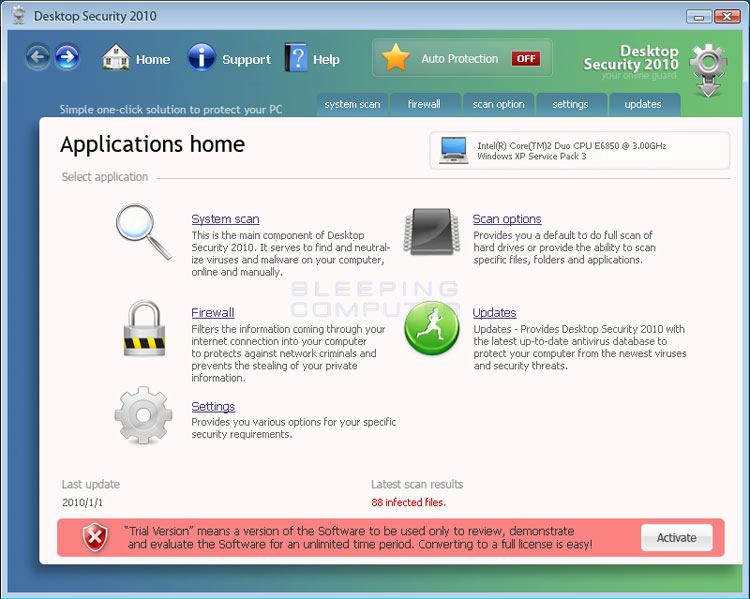Toggle Auto Protection OFF switch
Image resolution: width=750 pixels, height=599 pixels.
(525, 59)
